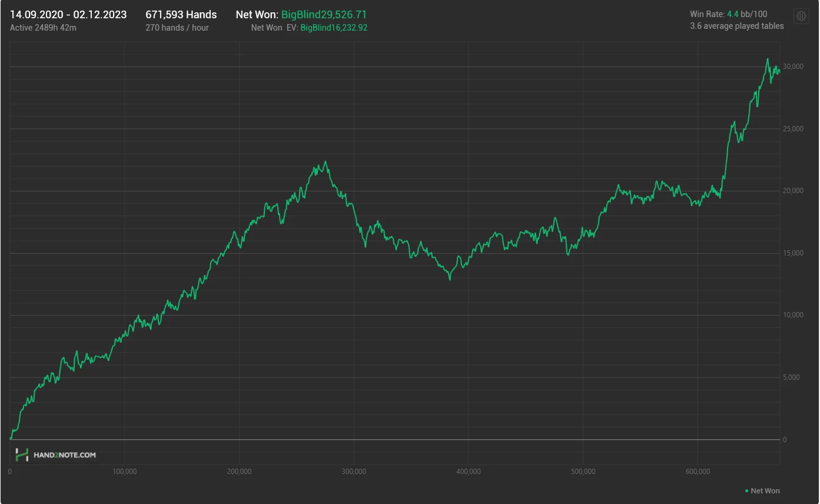Click the 400,000 x-axis label
The width and height of the screenshot is (820, 504).
click(468, 472)
